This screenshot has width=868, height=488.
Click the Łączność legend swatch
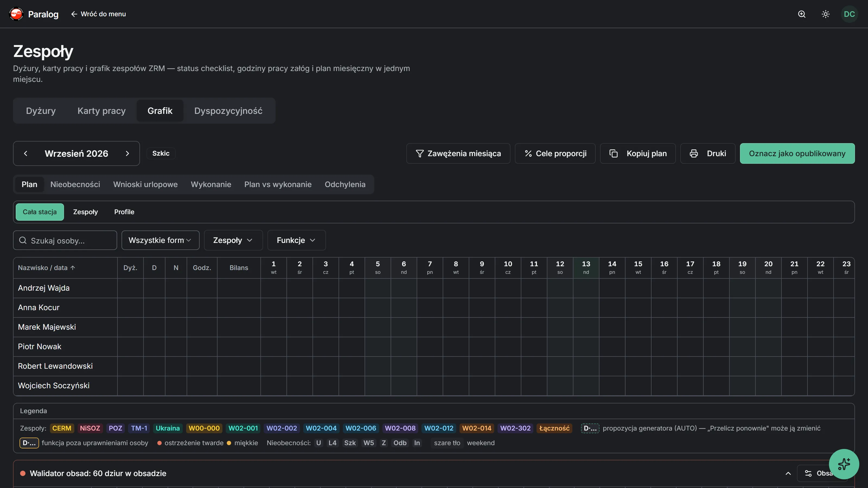click(x=554, y=428)
